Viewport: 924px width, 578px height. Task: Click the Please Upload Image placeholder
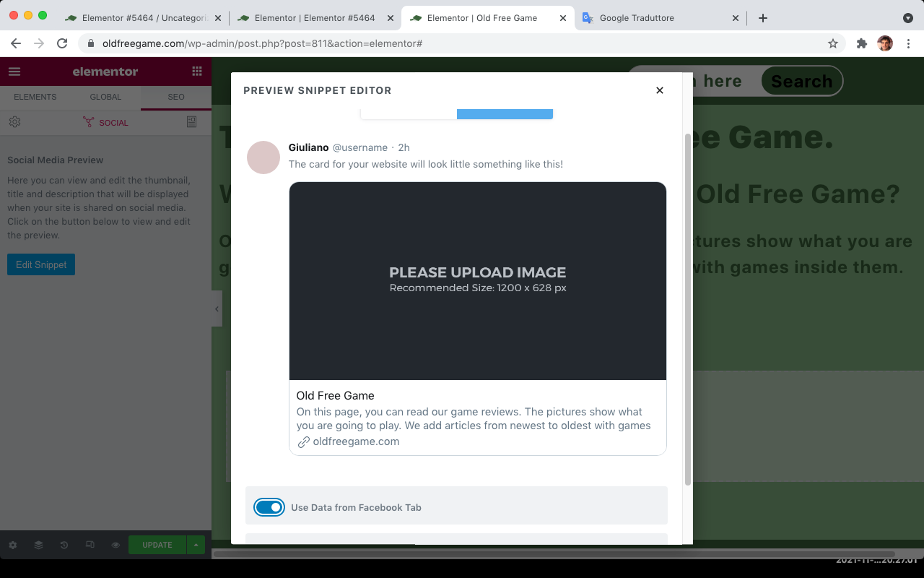coord(478,281)
